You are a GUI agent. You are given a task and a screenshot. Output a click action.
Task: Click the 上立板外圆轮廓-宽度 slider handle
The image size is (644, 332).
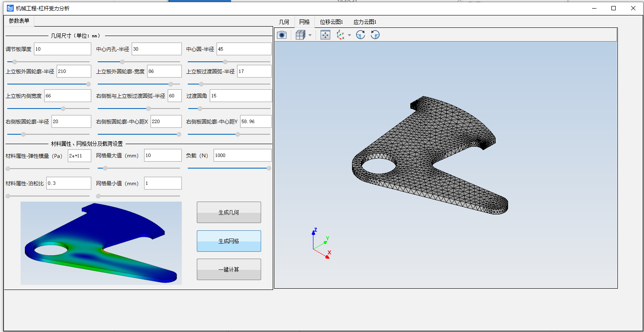(x=171, y=84)
